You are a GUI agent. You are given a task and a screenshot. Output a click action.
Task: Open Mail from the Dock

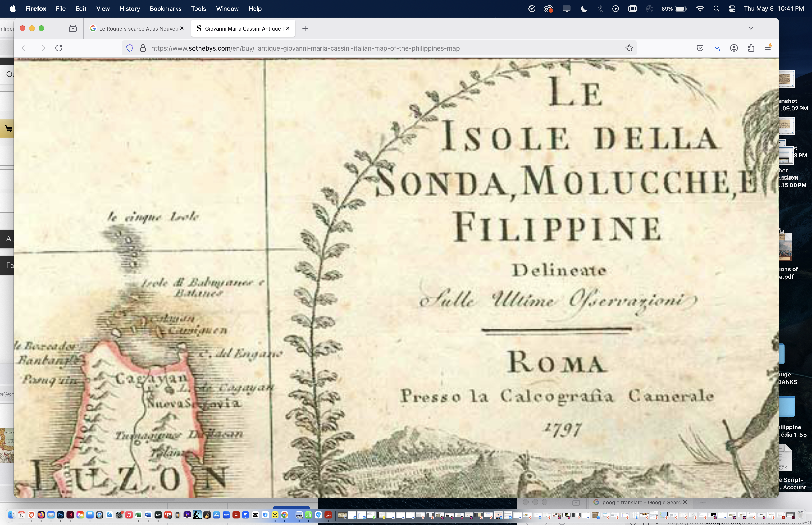(x=51, y=515)
